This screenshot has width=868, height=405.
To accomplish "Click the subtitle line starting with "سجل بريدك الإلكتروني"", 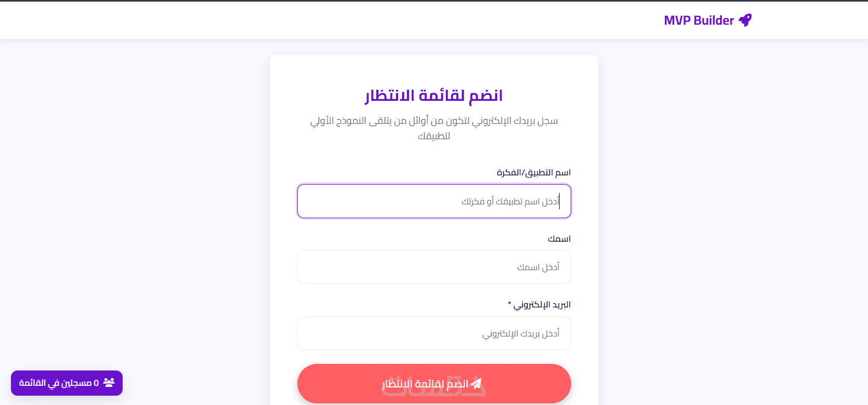I will pyautogui.click(x=434, y=121).
